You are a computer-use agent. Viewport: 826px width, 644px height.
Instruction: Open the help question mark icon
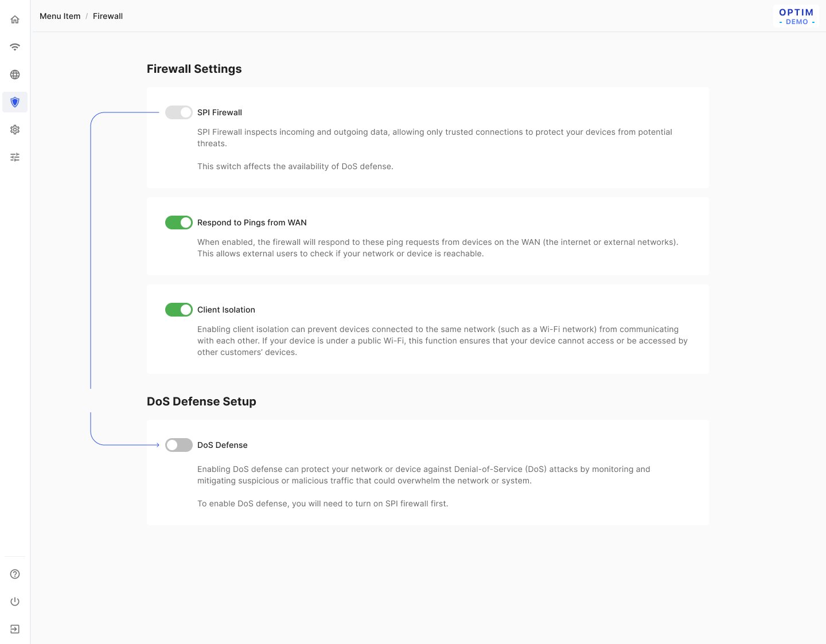pyautogui.click(x=15, y=574)
